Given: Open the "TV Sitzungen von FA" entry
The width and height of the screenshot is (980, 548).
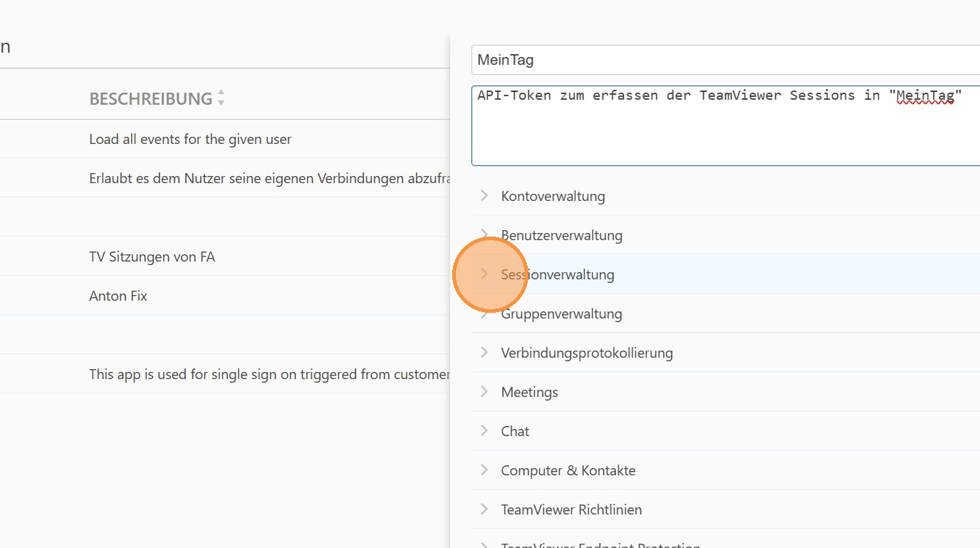Looking at the screenshot, I should (x=152, y=257).
